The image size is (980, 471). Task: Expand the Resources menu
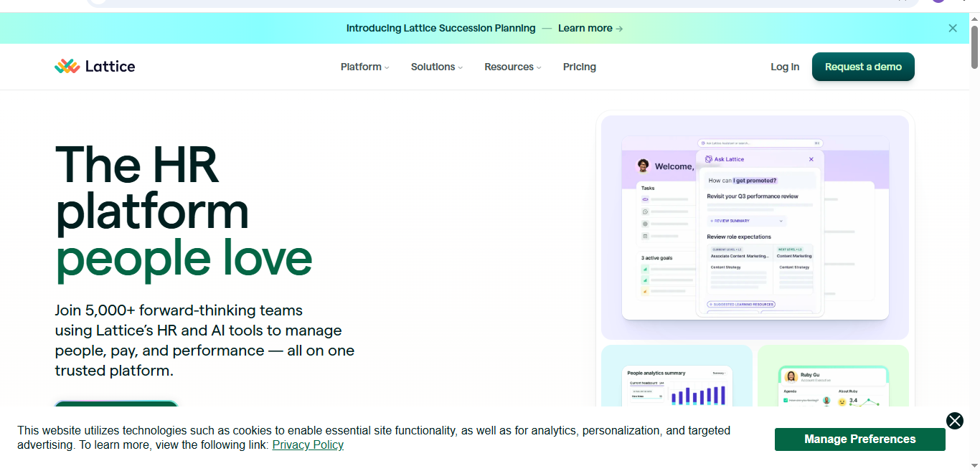pos(512,67)
